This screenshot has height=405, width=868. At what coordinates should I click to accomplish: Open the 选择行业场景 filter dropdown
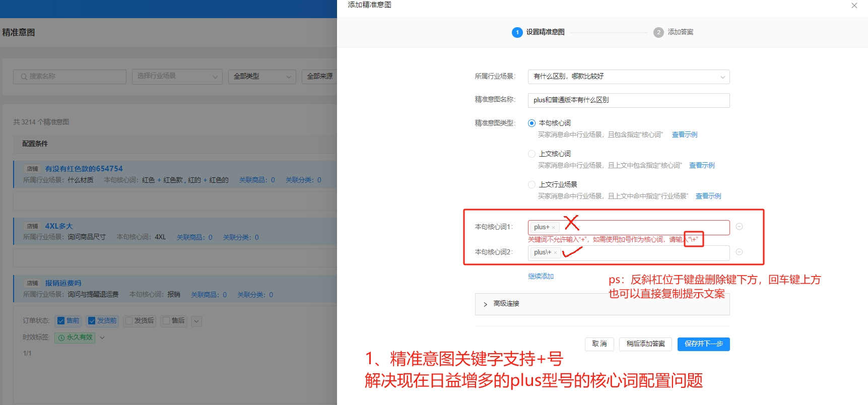click(x=177, y=77)
